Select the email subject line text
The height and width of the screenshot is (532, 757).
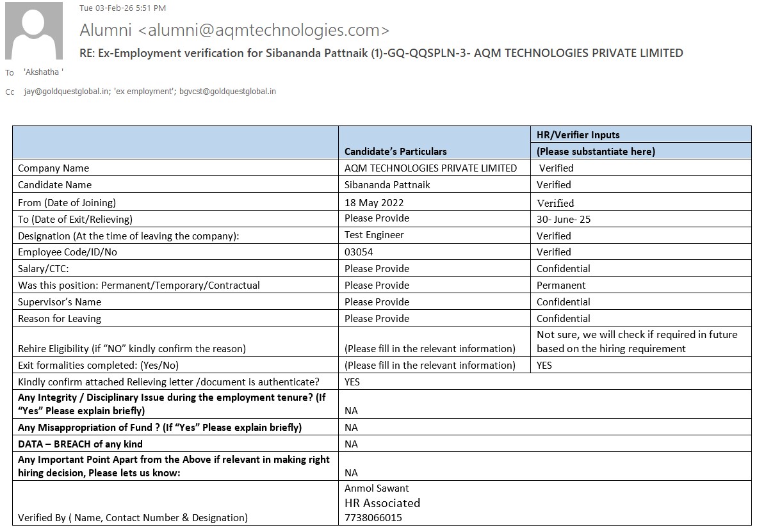tap(381, 52)
